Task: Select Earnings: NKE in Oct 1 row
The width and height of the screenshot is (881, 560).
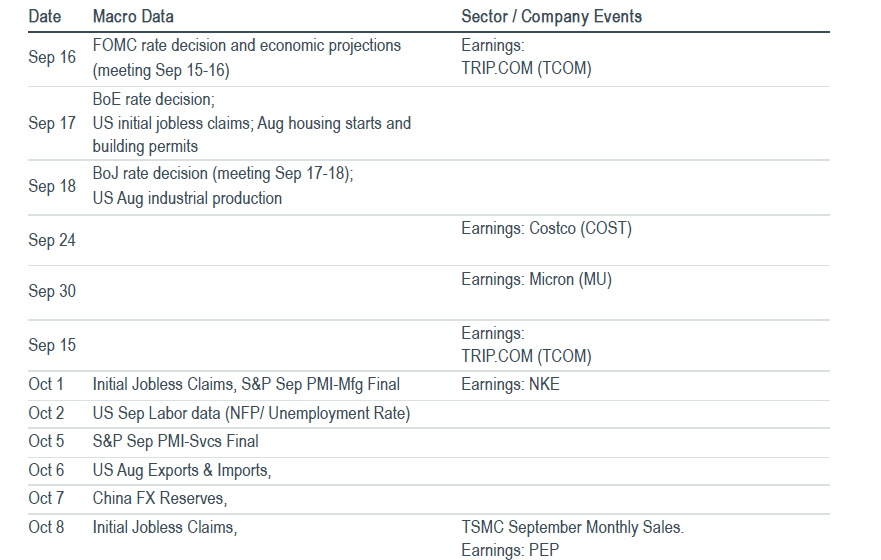Action: (510, 384)
